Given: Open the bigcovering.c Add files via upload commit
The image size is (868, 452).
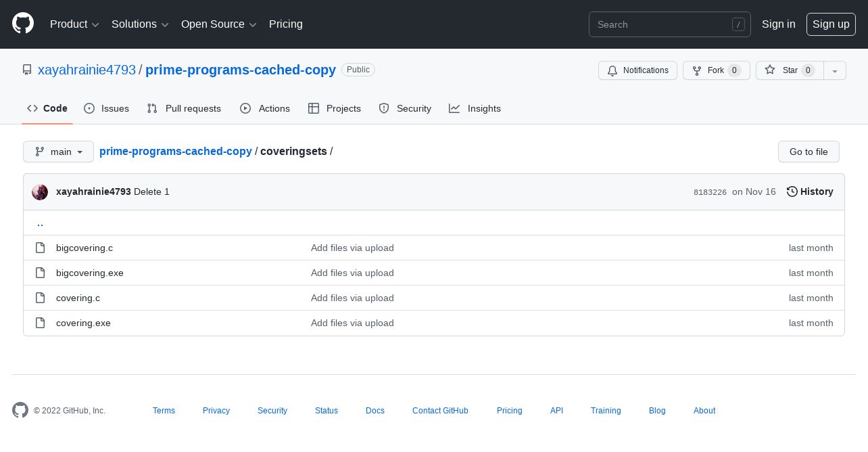Looking at the screenshot, I should click(352, 248).
